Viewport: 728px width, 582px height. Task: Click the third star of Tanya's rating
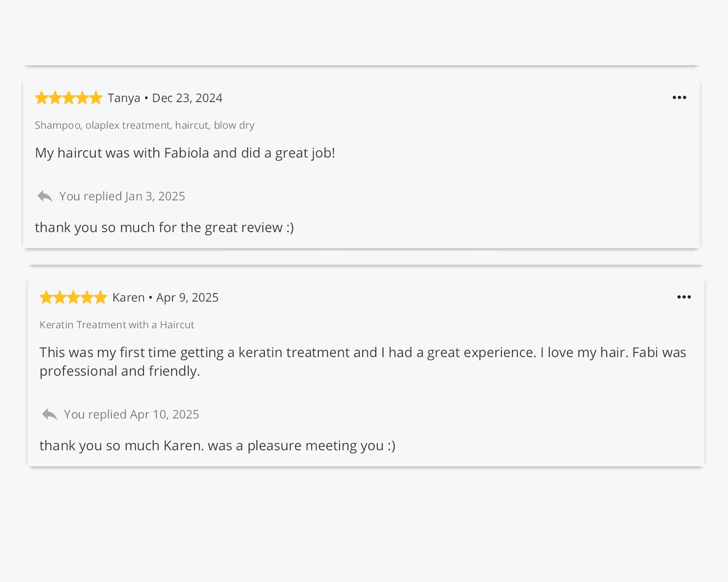tap(69, 98)
